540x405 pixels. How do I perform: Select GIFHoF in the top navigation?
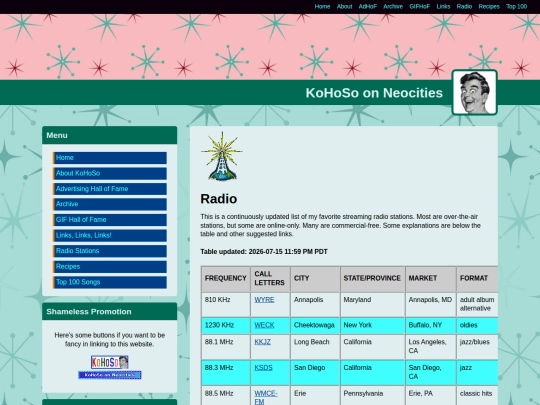419,7
